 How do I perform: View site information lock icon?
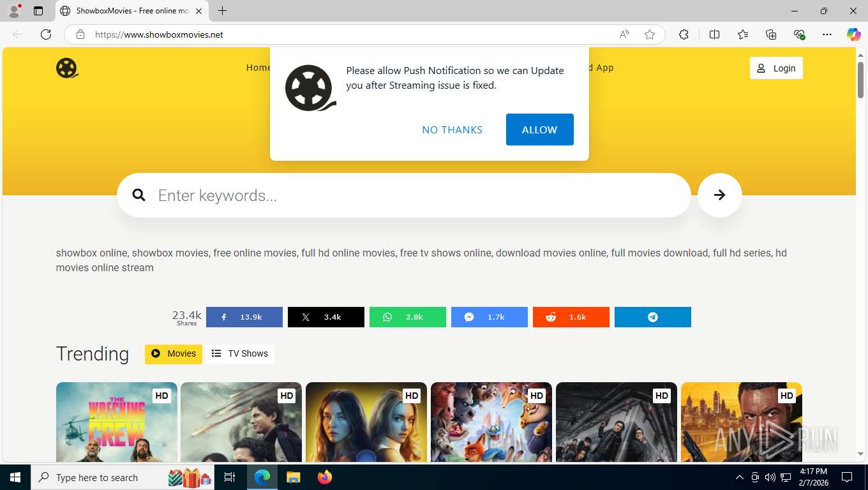(80, 34)
